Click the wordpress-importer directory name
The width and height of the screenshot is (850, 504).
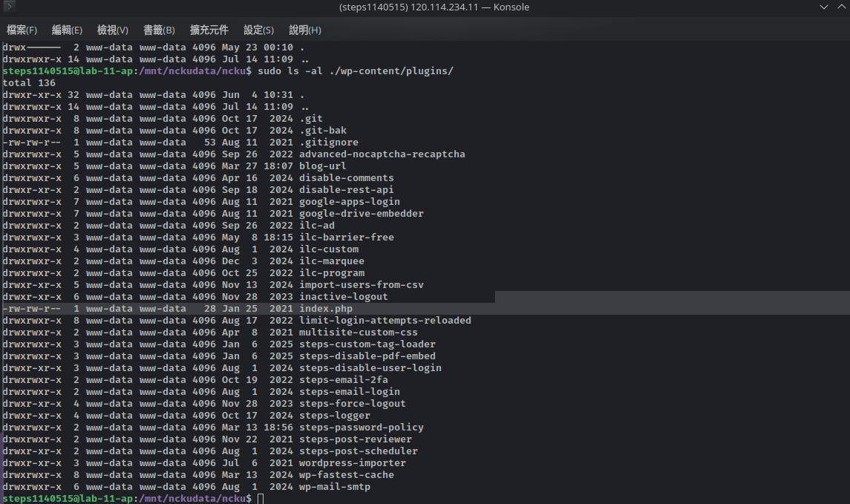352,463
